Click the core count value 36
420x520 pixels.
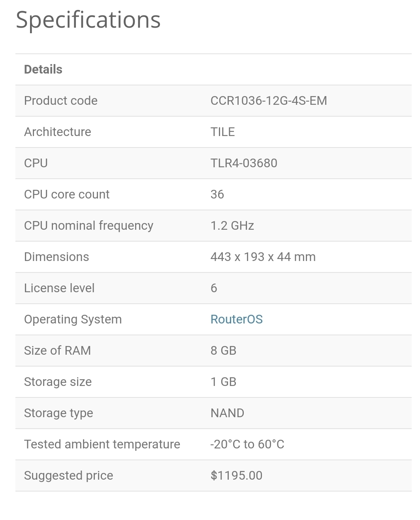217,194
